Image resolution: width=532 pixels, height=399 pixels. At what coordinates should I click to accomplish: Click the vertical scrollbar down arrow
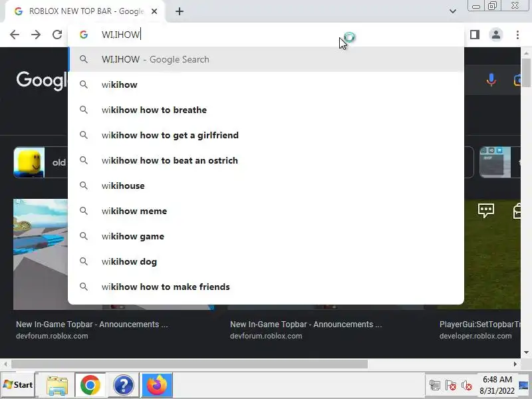click(x=526, y=352)
